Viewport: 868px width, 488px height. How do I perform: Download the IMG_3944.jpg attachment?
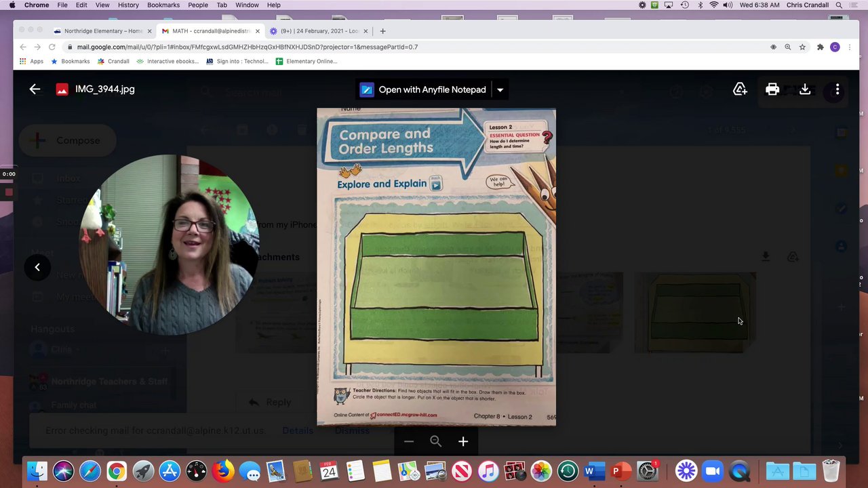coord(805,89)
